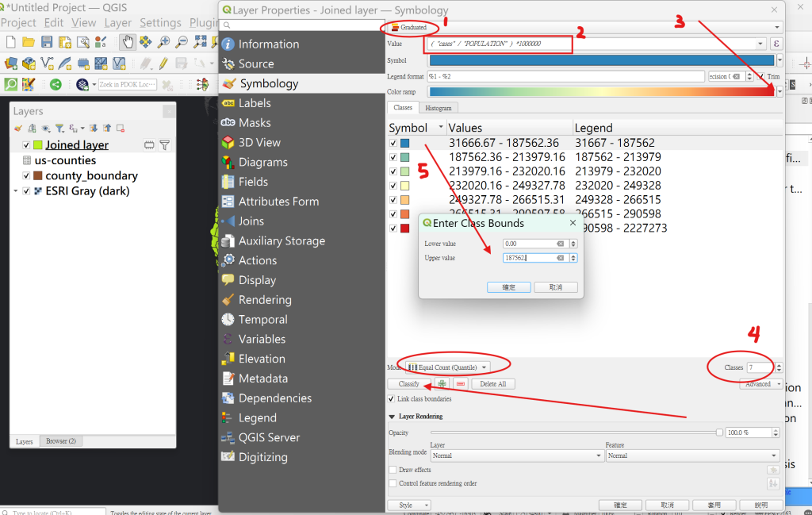Click the New GeoPackage Layer icon

tap(29, 63)
